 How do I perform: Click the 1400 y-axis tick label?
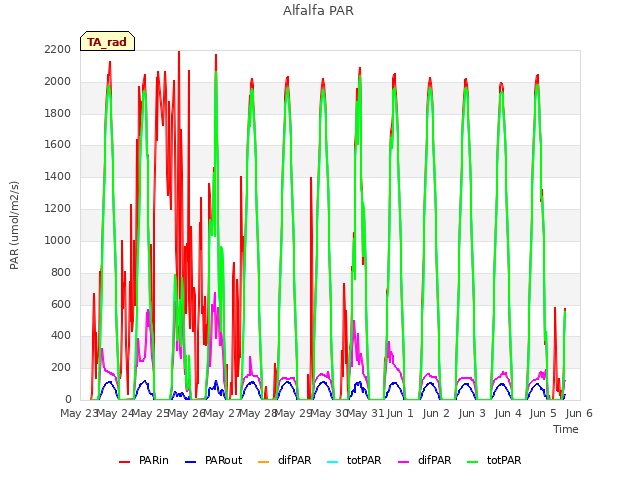click(x=58, y=176)
